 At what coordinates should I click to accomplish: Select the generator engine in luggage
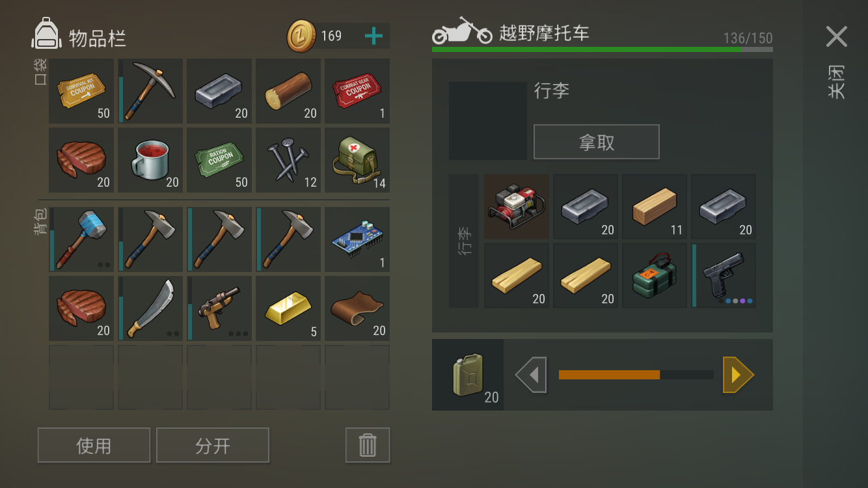pos(517,206)
